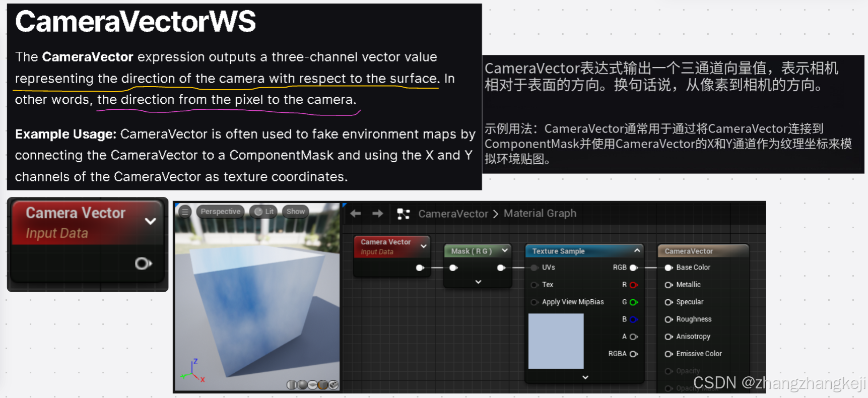This screenshot has height=398, width=868.
Task: Click the green G output pin
Action: pyautogui.click(x=634, y=302)
